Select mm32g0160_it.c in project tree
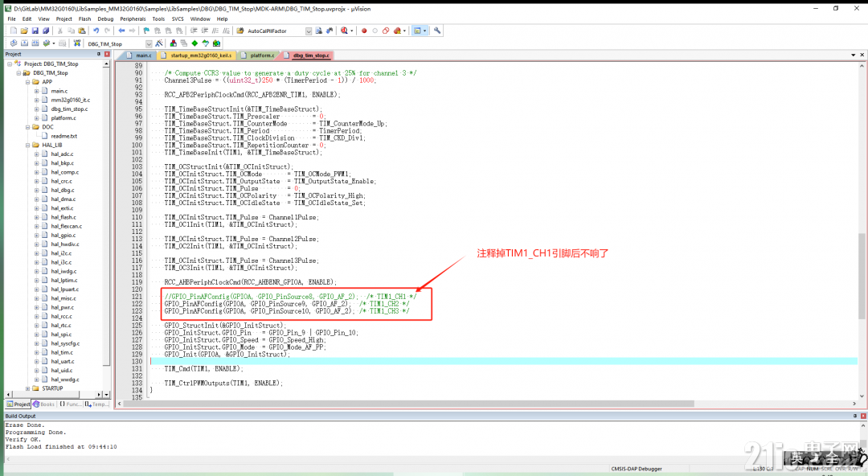Viewport: 868px width, 476px height. click(70, 100)
